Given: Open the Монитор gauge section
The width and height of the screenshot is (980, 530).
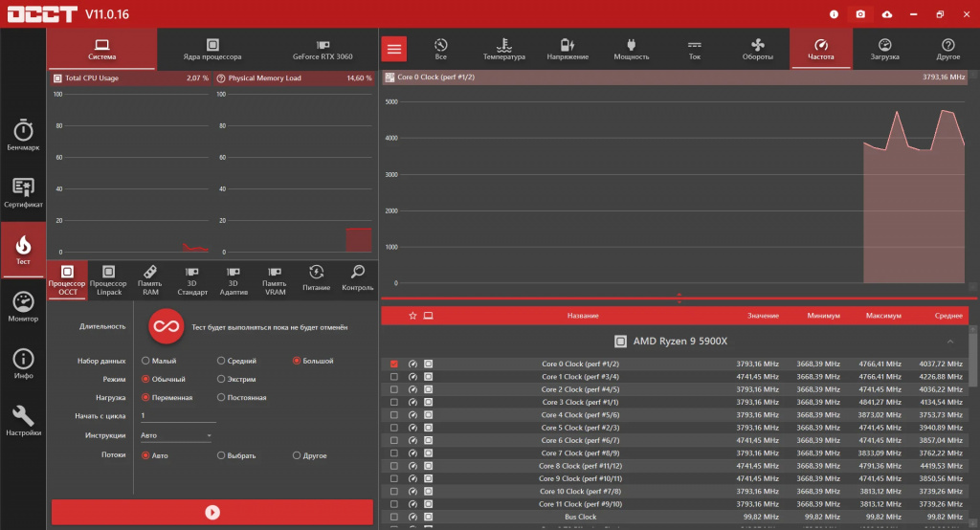Looking at the screenshot, I should click(23, 306).
